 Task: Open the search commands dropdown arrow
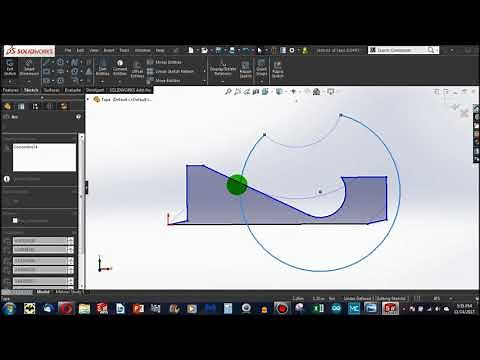437,50
